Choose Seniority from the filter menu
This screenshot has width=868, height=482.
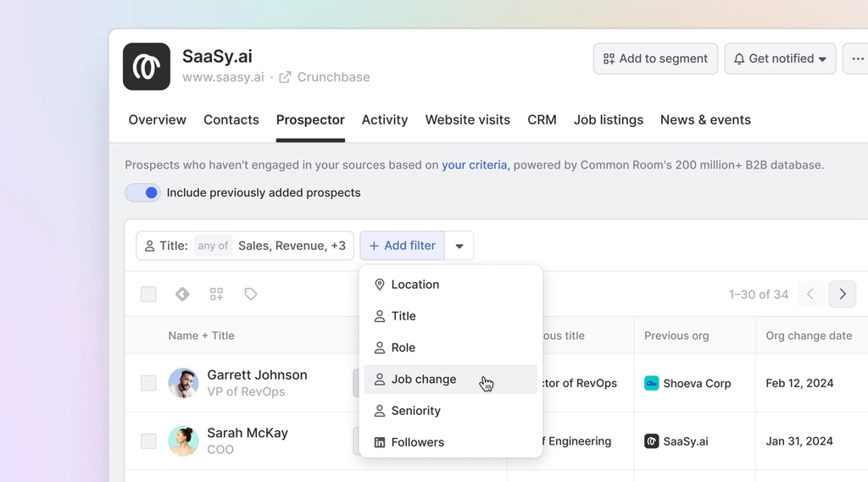(x=451, y=411)
